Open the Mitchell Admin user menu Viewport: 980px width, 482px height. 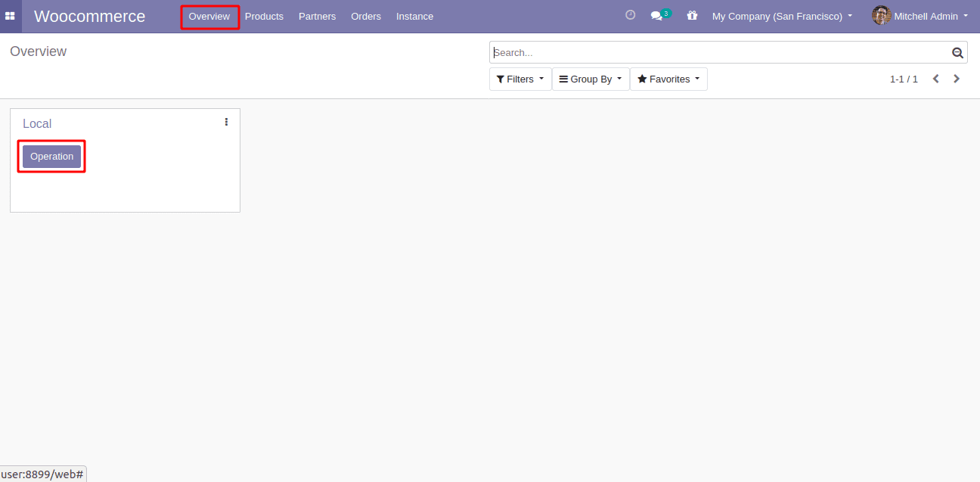coord(920,16)
